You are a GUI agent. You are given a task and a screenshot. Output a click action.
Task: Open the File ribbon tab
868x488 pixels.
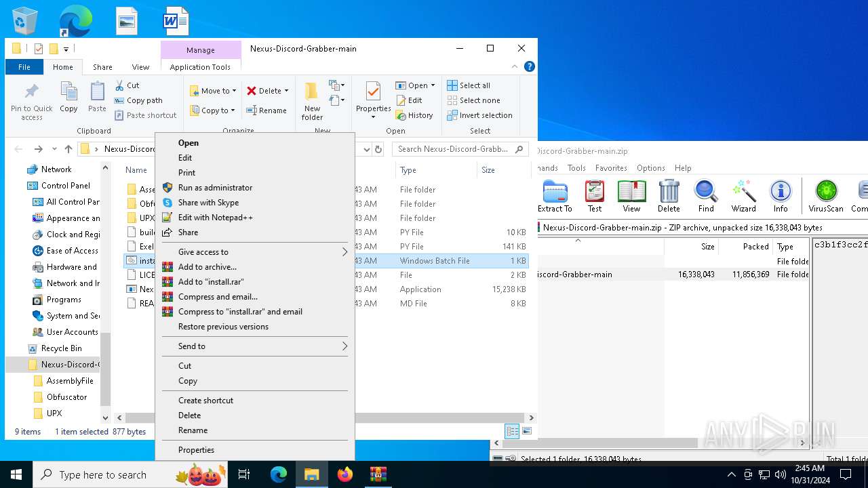(x=24, y=67)
